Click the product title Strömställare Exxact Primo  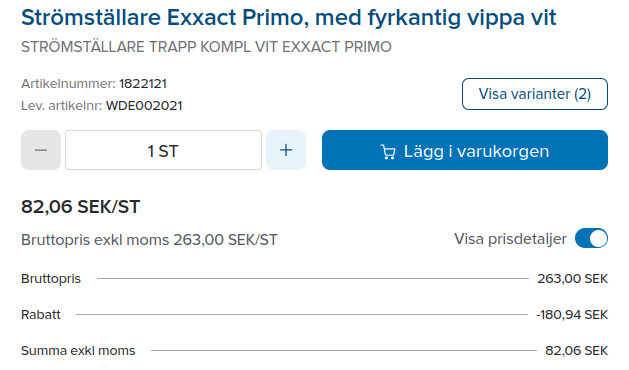coord(165,17)
